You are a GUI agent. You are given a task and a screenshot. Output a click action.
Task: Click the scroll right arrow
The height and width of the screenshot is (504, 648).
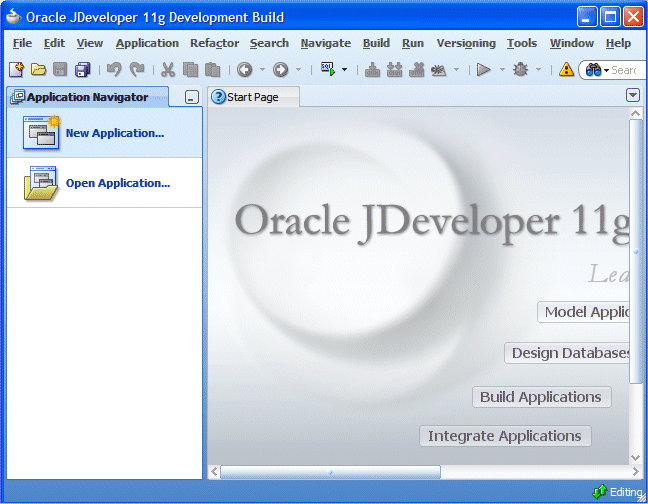tap(635, 471)
